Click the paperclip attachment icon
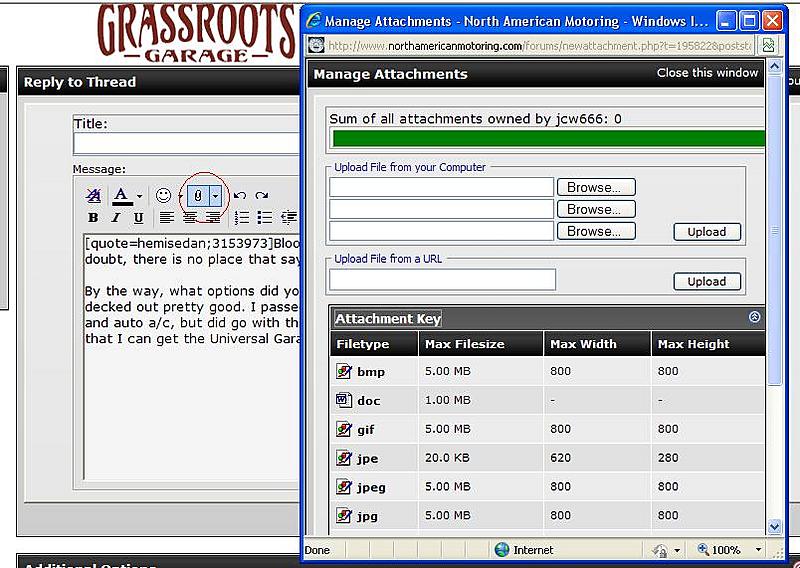The image size is (800, 568). tap(198, 196)
